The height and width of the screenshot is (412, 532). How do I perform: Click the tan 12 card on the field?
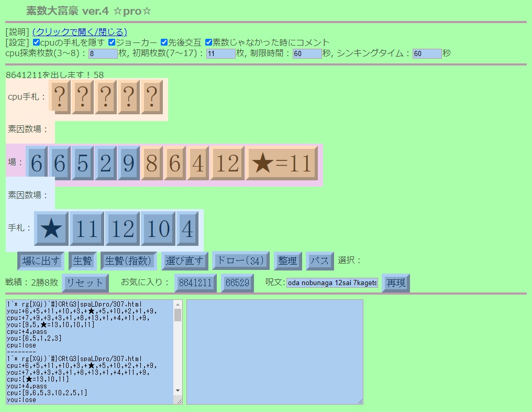227,162
